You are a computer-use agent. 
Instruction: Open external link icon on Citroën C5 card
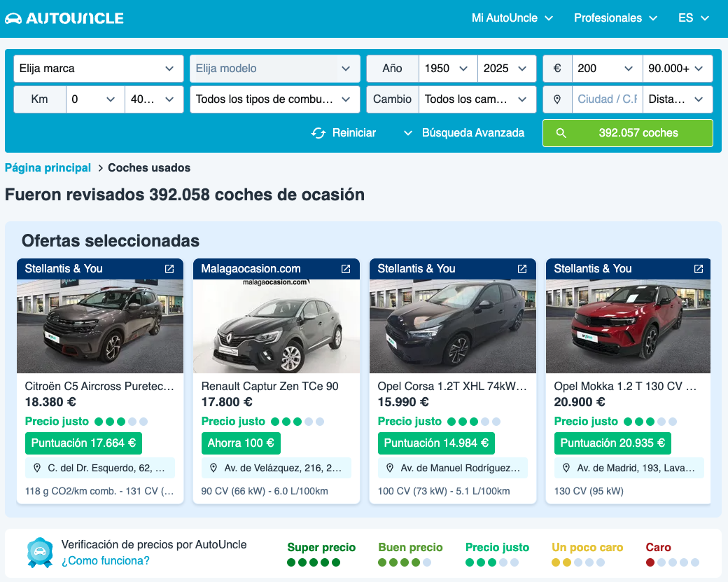169,269
